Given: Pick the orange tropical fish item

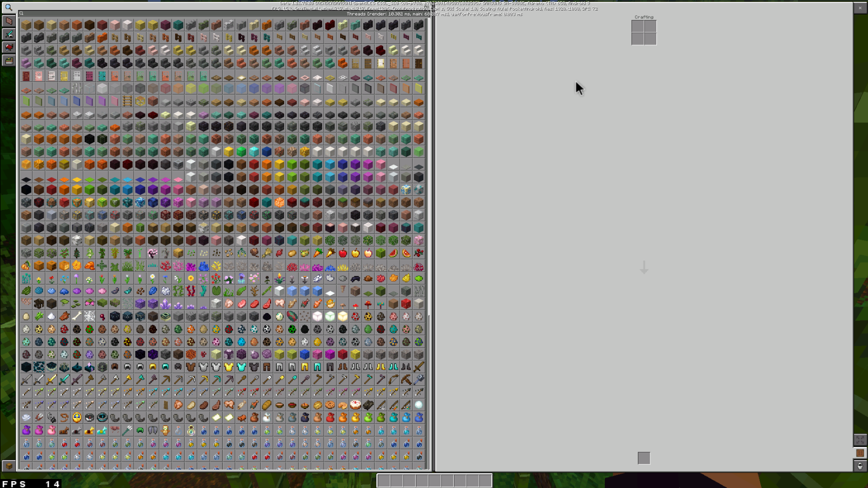Looking at the screenshot, I should coord(318,303).
